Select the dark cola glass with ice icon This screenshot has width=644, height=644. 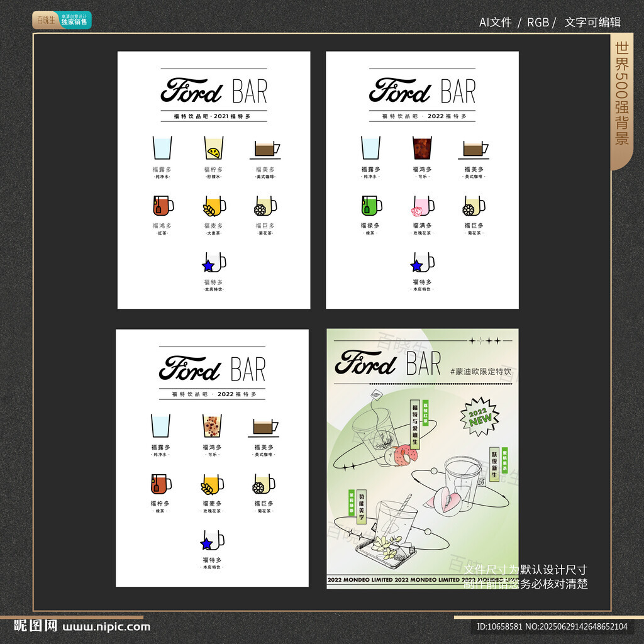(422, 148)
